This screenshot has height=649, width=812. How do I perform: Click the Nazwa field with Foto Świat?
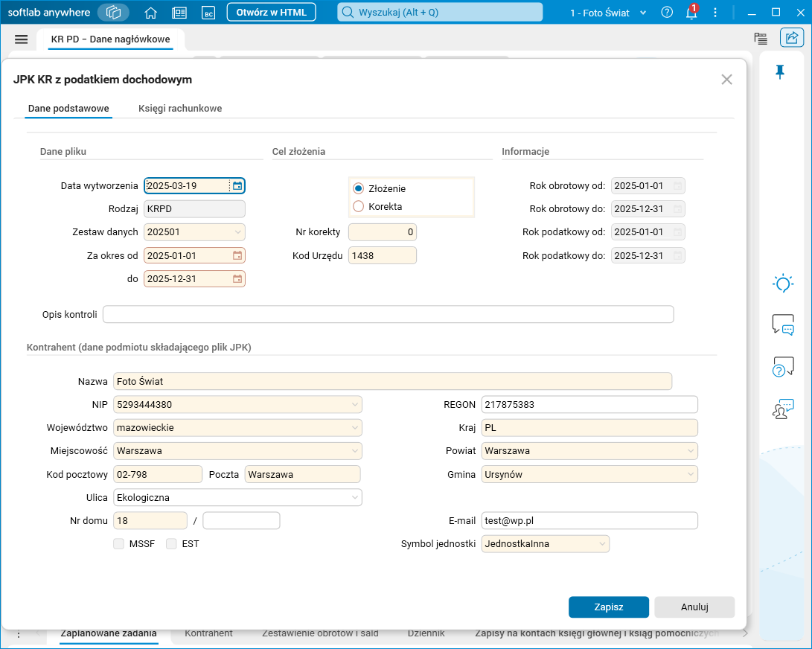click(392, 381)
